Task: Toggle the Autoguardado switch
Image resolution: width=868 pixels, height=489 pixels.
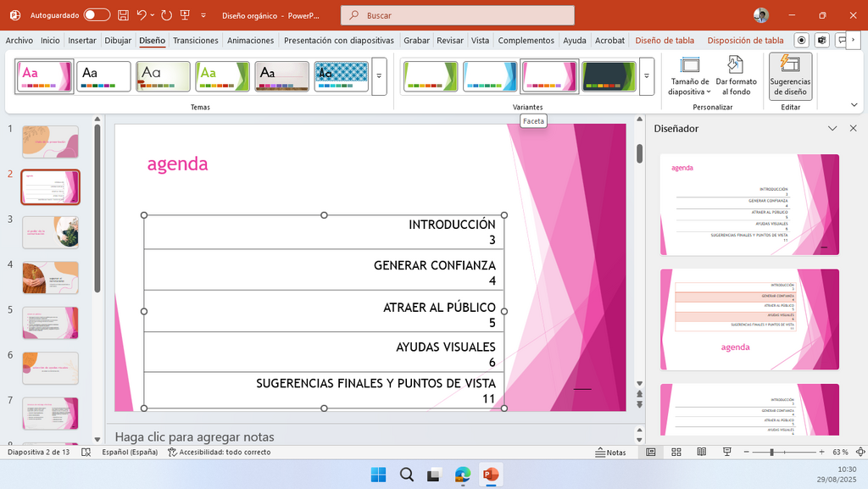Action: point(97,15)
